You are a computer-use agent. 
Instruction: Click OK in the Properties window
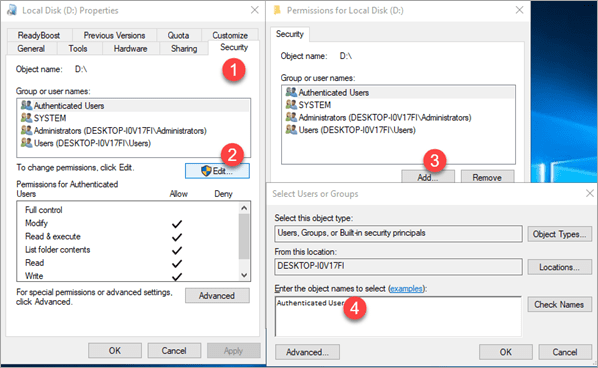115,350
